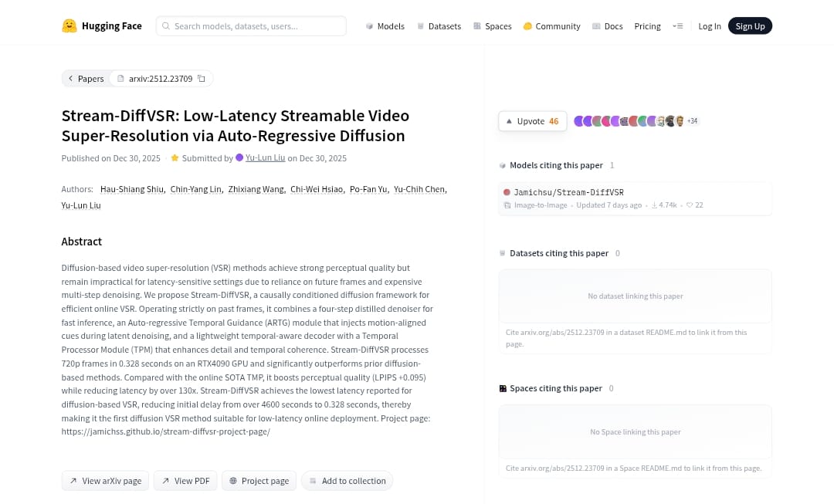The width and height of the screenshot is (834, 504).
Task: Open the Models navigation tab
Action: coord(385,26)
